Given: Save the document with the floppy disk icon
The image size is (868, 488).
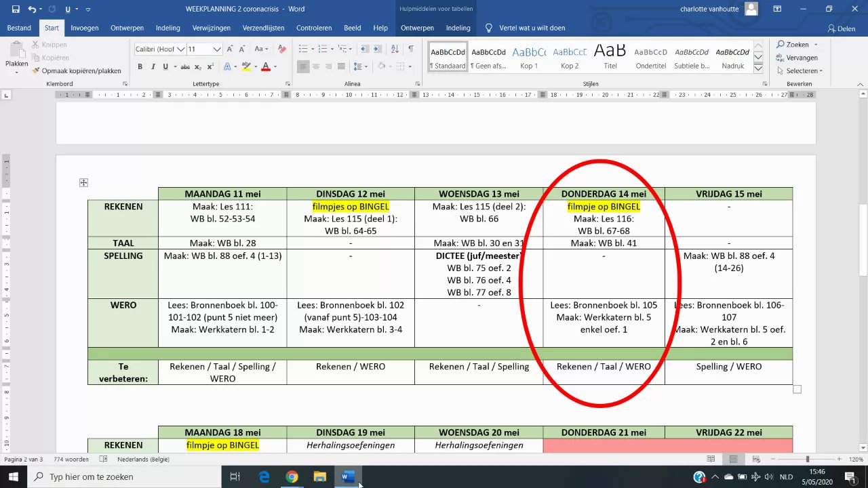Looking at the screenshot, I should click(16, 9).
